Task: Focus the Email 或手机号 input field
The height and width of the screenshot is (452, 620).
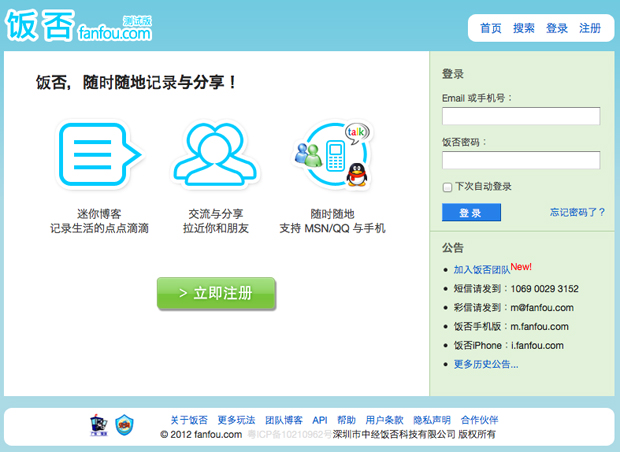Action: click(x=521, y=116)
